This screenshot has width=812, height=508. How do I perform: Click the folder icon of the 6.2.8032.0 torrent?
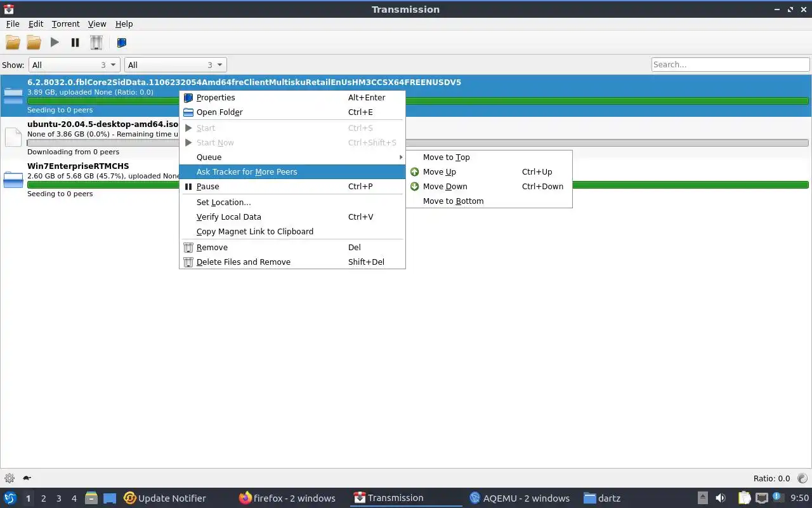click(x=13, y=96)
